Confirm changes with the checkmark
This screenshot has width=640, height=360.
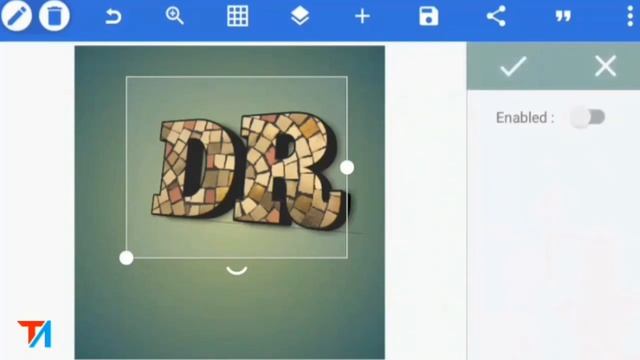[x=513, y=66]
